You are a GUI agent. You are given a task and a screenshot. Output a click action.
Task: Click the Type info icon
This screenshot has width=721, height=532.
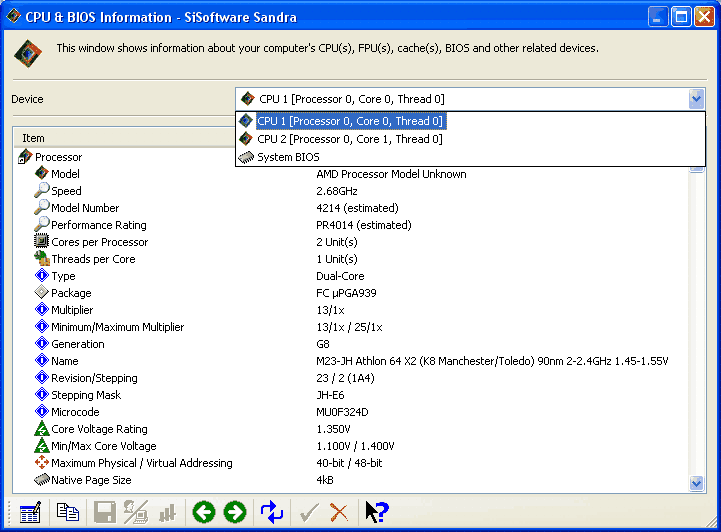tap(41, 275)
